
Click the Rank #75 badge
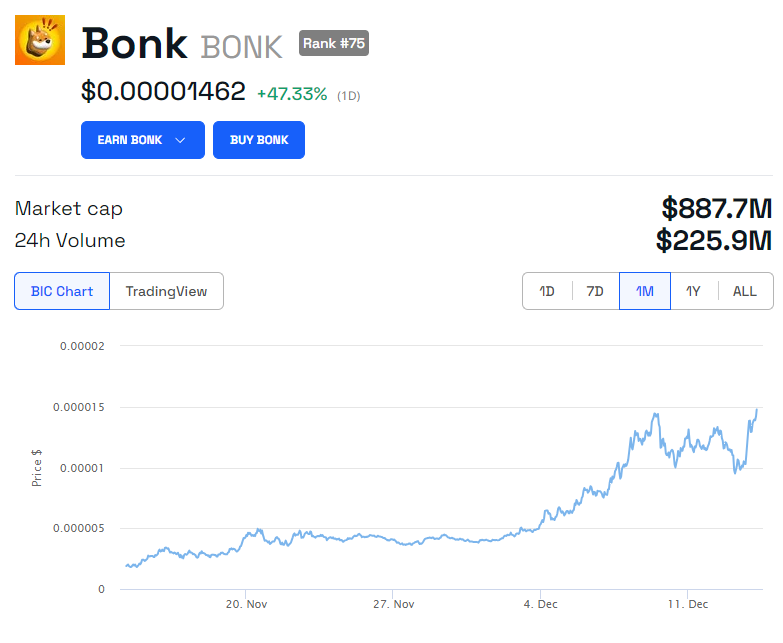pos(334,43)
